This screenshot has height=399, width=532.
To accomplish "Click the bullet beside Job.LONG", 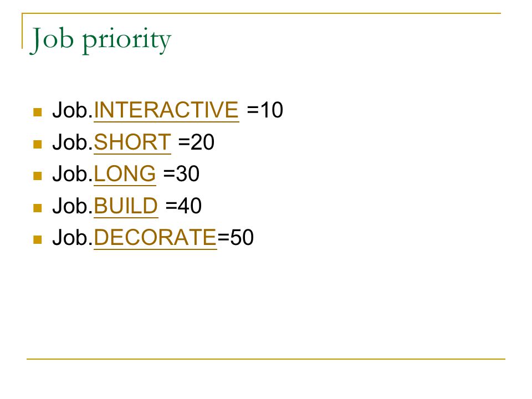I will pos(37,176).
